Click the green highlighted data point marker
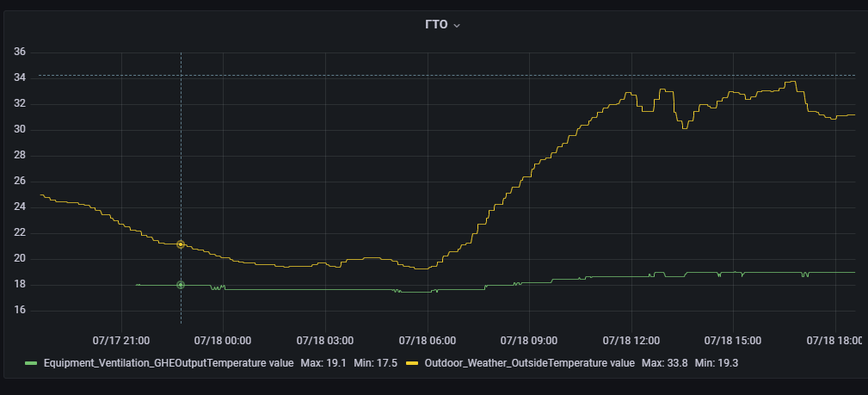This screenshot has width=868, height=395. (181, 285)
